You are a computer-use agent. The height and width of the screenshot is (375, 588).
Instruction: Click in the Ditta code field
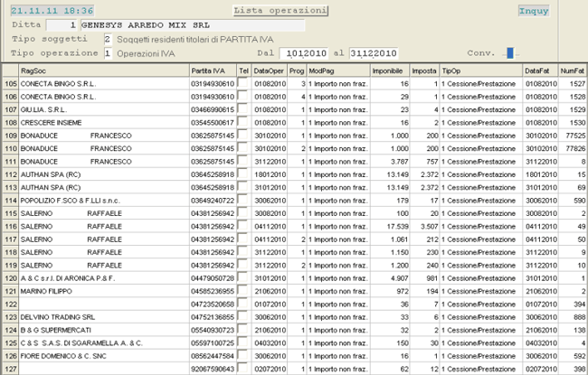coord(61,25)
